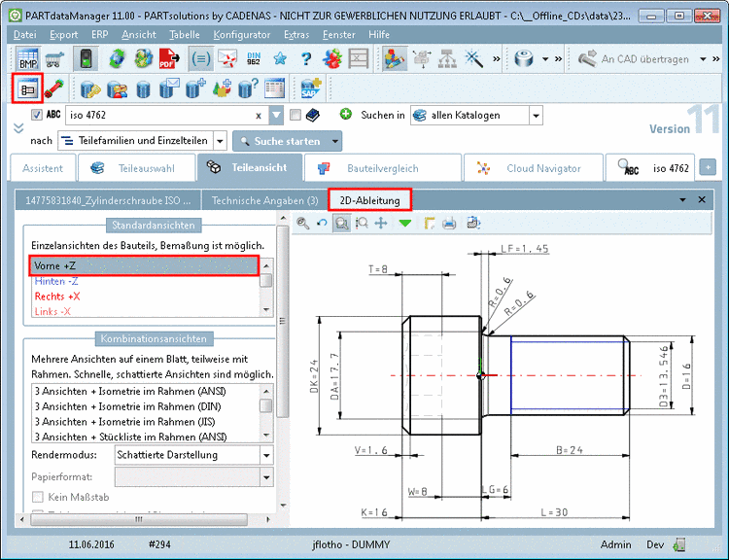The height and width of the screenshot is (560, 729).
Task: Click the DIN 962 toolbar icon
Action: coord(255,59)
